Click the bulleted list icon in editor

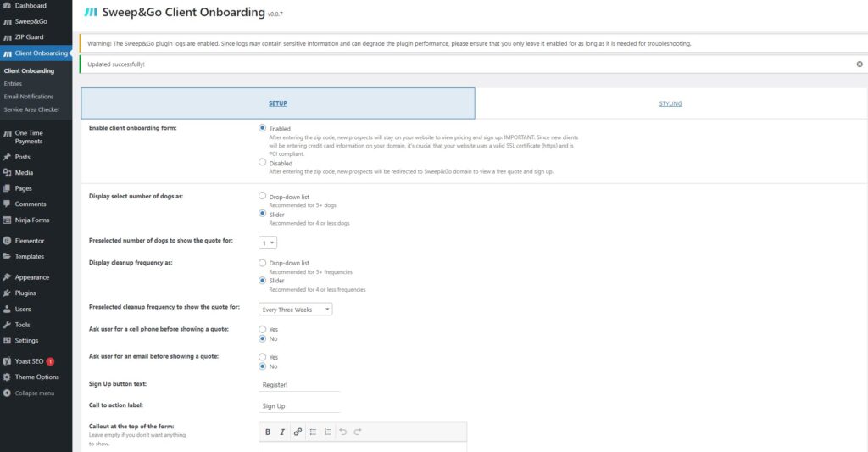tap(313, 432)
